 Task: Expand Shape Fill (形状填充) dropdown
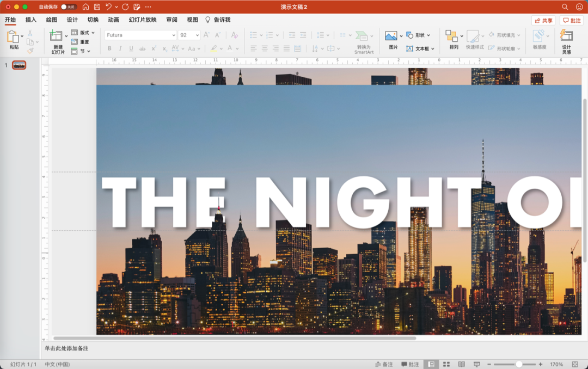[519, 35]
